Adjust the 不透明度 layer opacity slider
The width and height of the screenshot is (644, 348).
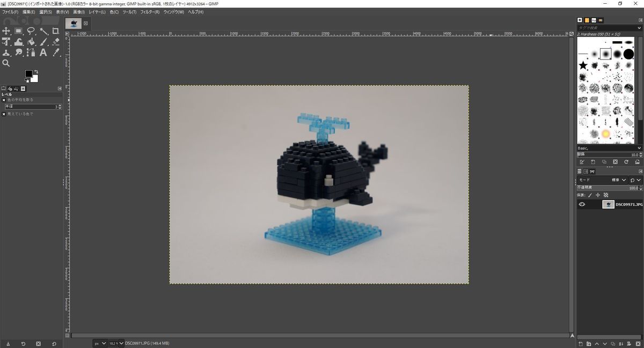(x=609, y=188)
